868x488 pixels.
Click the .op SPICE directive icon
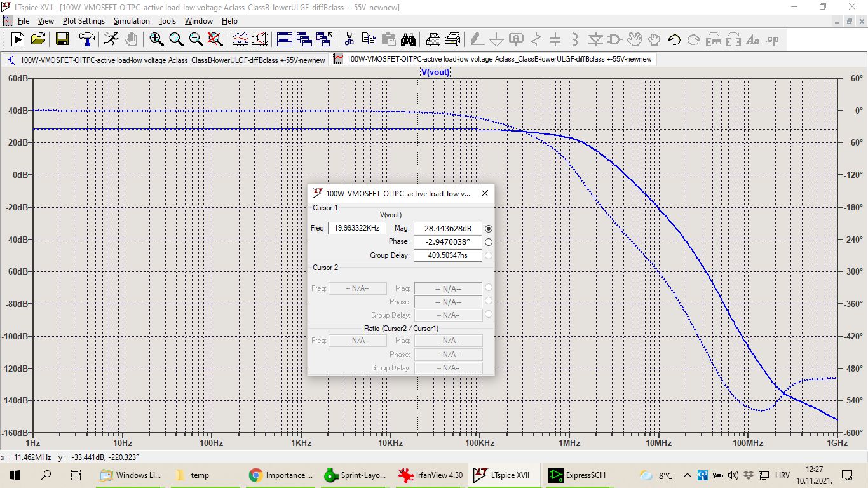tap(773, 39)
